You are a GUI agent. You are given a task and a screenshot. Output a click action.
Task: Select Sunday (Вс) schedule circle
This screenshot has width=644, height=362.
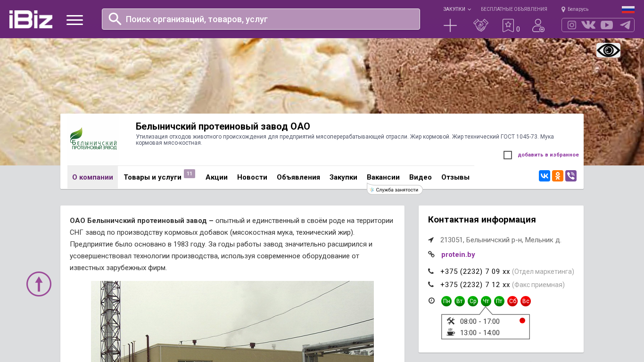tap(526, 301)
